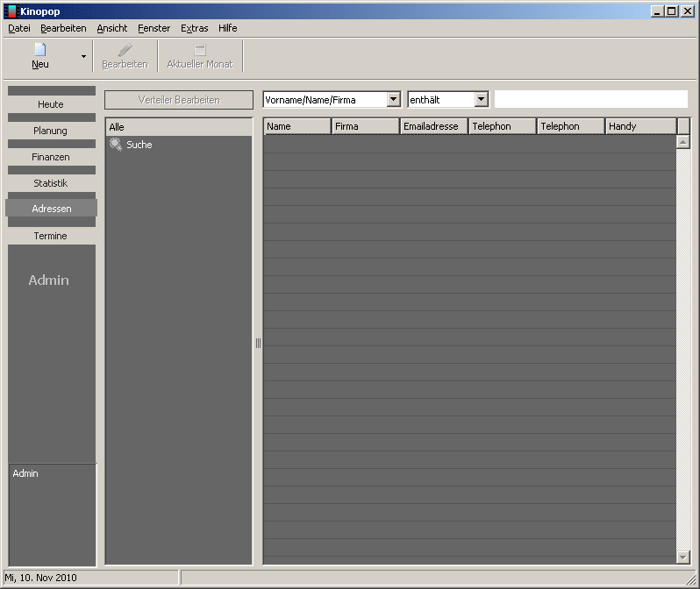Click the Kinopop application icon in title bar
The image size is (700, 589).
click(x=11, y=11)
